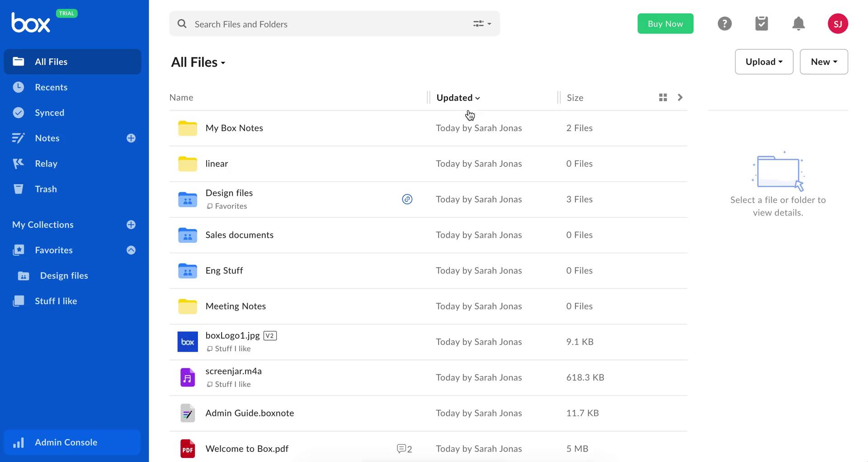This screenshot has width=868, height=462.
Task: Open boxLogo1.jpg file name
Action: 232,335
